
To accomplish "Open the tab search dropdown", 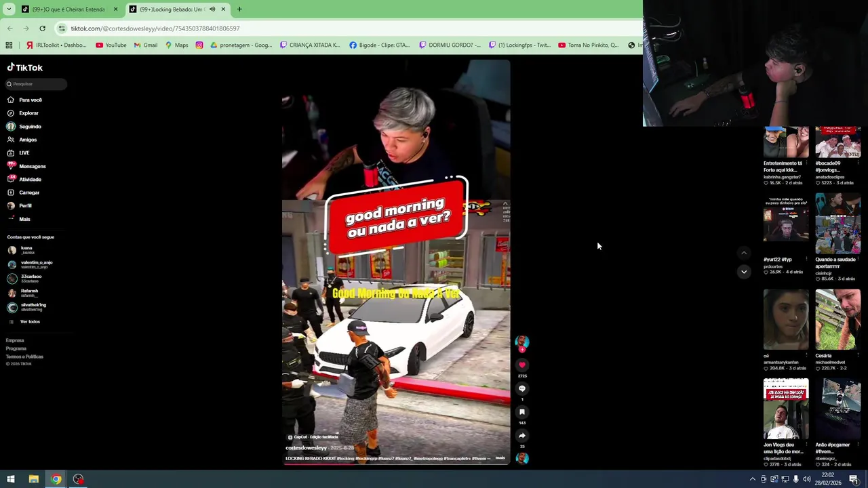I will 9,9.
